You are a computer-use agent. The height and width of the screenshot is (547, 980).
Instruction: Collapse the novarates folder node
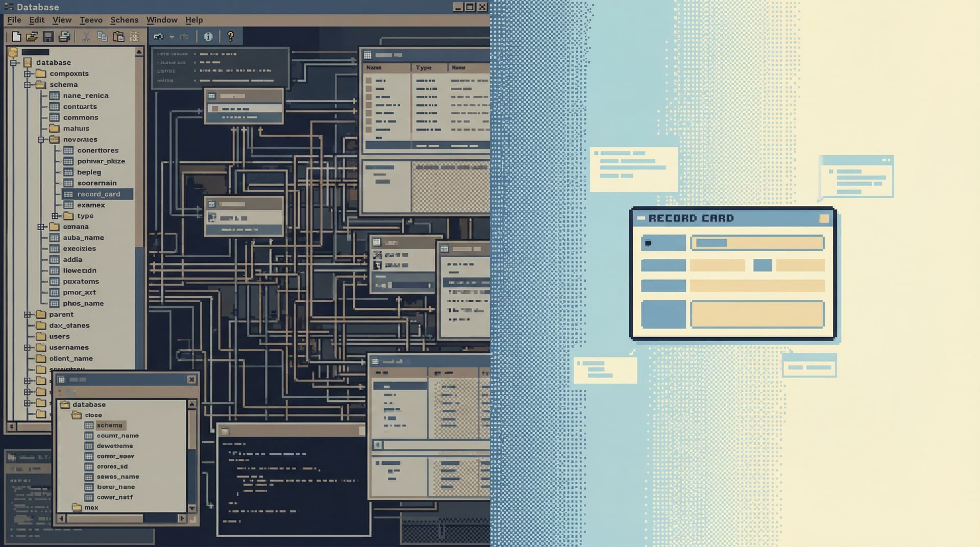pyautogui.click(x=41, y=139)
